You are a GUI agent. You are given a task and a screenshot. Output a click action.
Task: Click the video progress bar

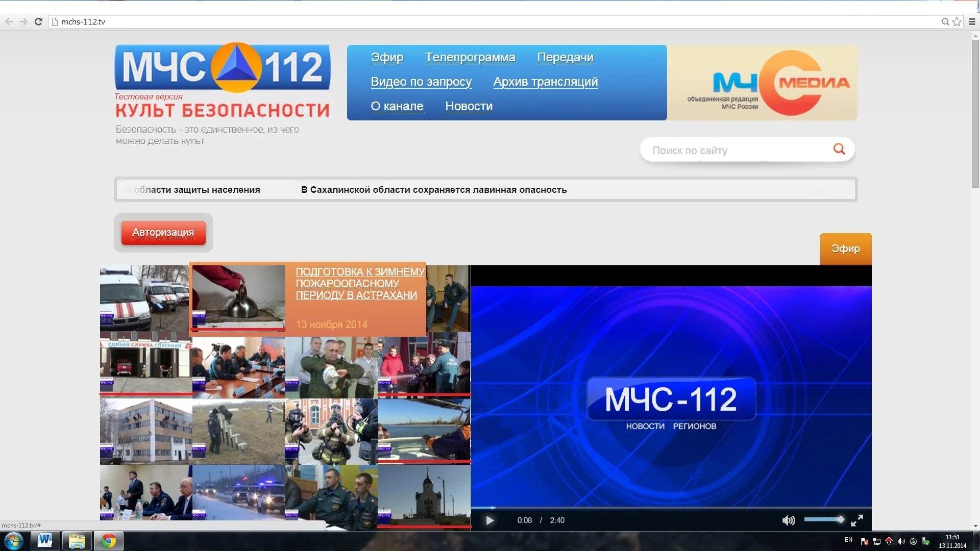tap(671, 508)
